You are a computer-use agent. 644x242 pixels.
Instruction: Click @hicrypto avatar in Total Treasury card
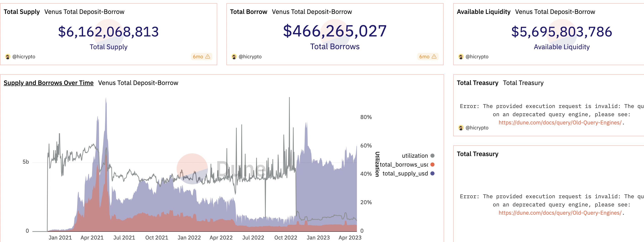coord(461,128)
